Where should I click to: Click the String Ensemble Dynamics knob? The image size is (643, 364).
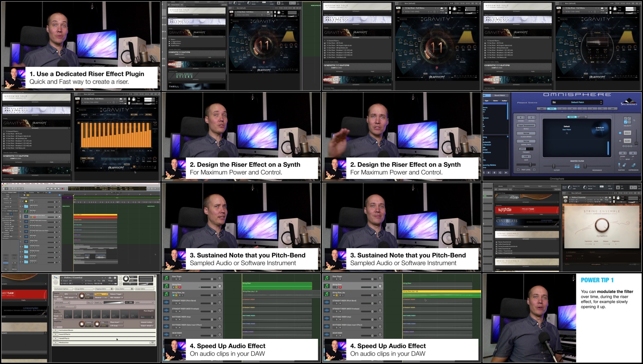[602, 225]
